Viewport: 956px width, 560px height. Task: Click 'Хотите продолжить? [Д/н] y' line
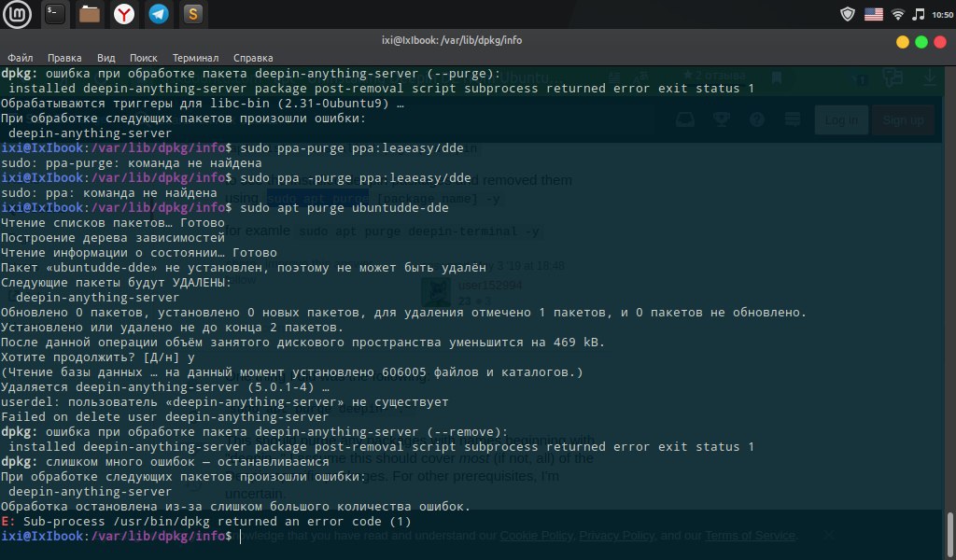point(97,357)
